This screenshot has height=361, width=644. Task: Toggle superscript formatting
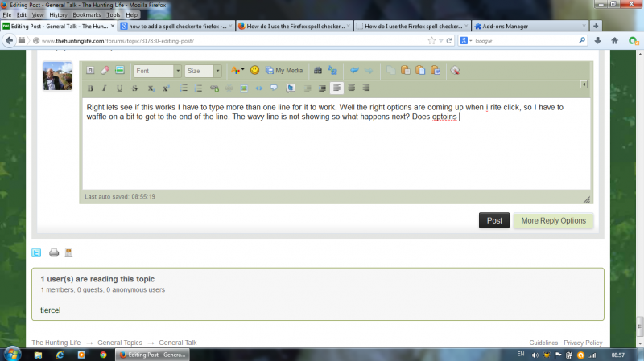tap(166, 88)
